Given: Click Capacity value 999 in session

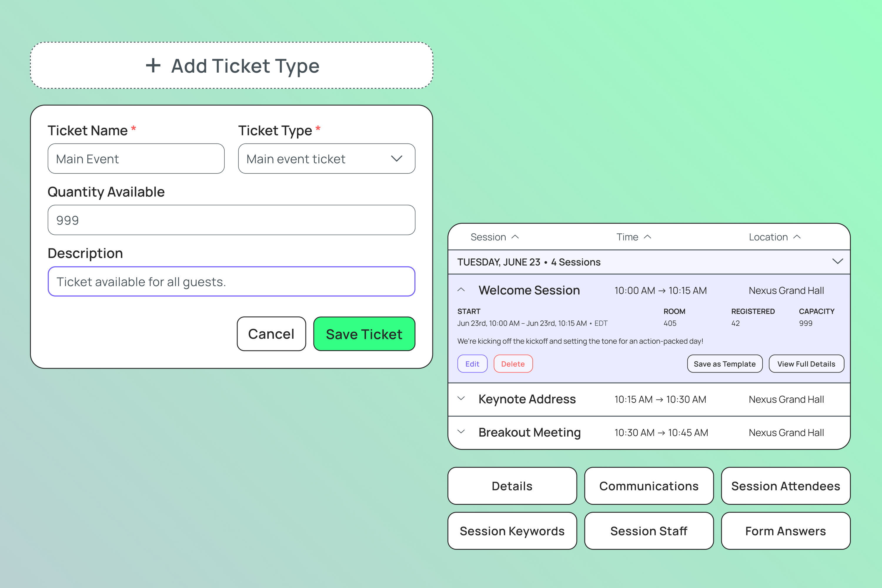Looking at the screenshot, I should point(806,323).
